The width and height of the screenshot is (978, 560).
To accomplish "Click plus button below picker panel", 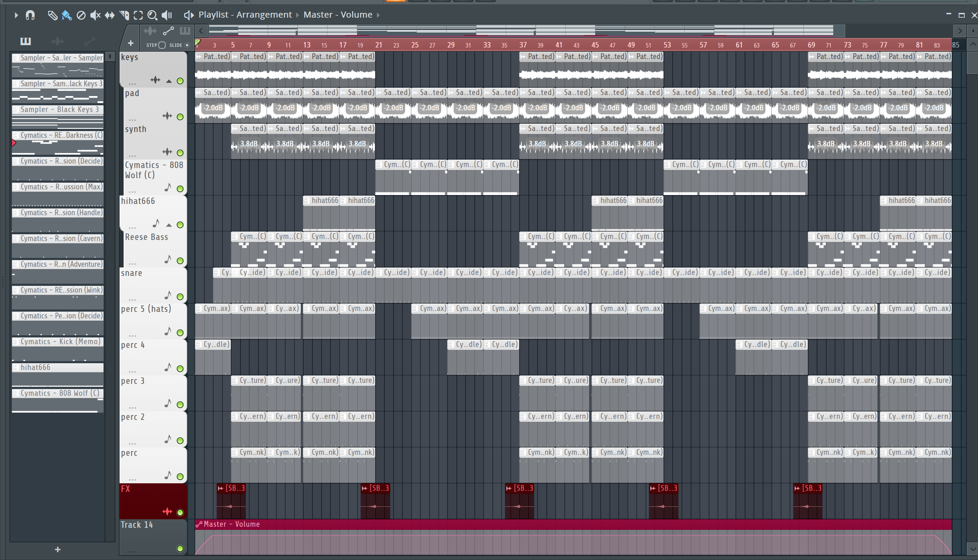I will coord(58,549).
